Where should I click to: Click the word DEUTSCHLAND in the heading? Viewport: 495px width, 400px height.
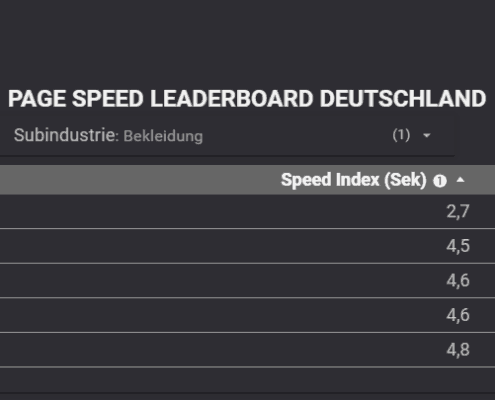(403, 99)
